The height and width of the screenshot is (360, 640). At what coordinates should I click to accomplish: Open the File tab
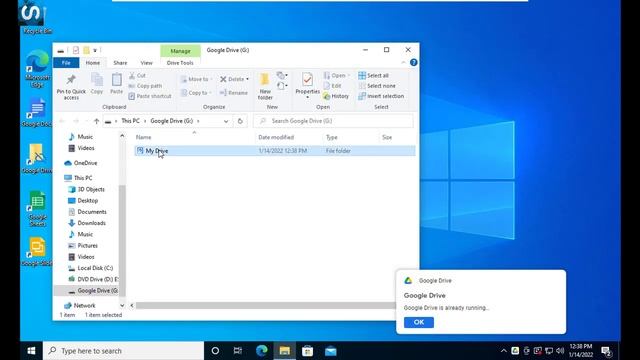(x=66, y=63)
